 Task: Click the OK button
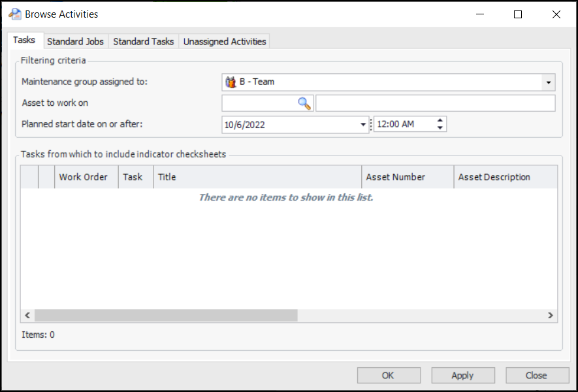(x=389, y=376)
